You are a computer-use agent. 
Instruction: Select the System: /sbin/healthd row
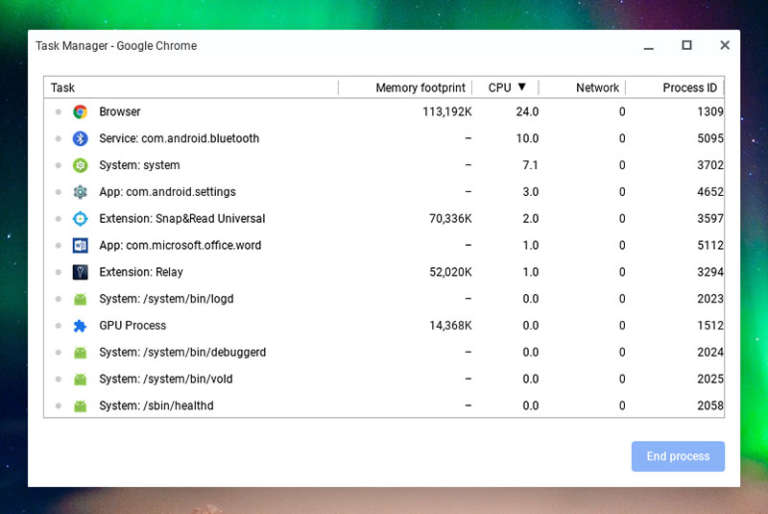[384, 406]
